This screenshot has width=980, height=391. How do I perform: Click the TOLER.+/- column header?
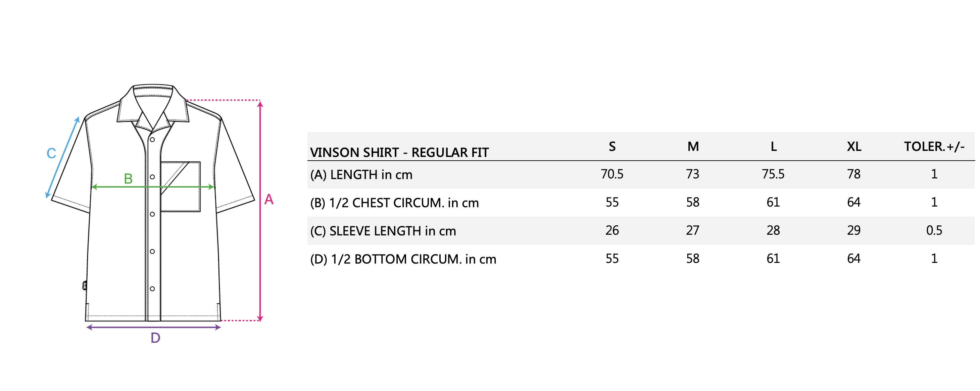(934, 147)
